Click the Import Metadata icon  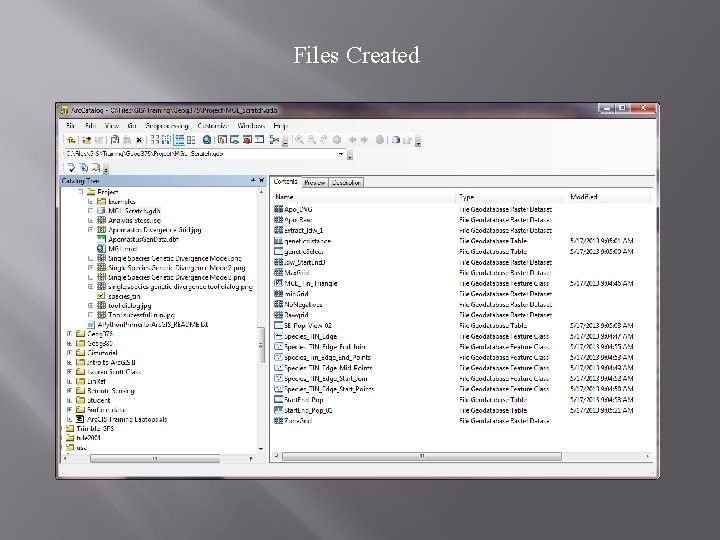coord(96,168)
